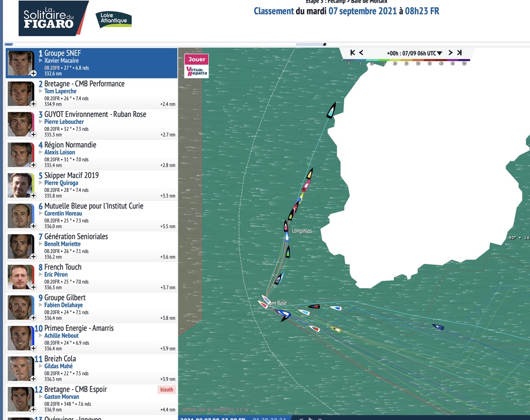Toggle plus icon on Eric Péron photo

(x=33, y=287)
